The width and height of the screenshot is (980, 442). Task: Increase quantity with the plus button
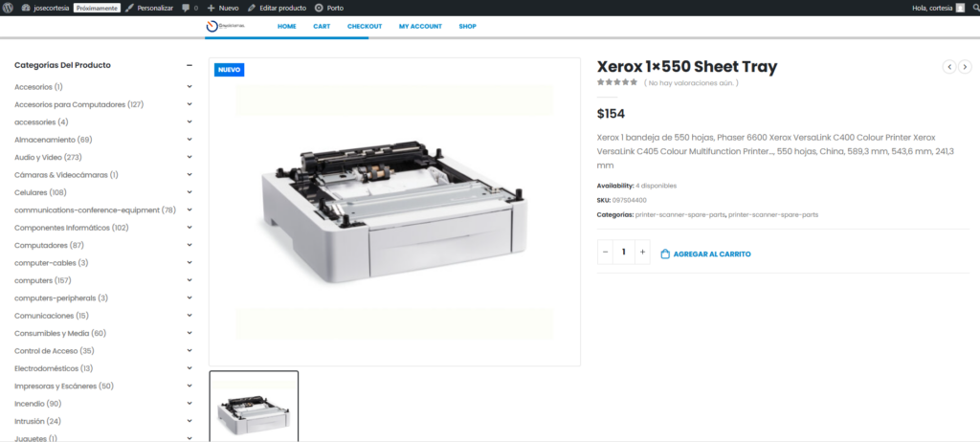(642, 253)
